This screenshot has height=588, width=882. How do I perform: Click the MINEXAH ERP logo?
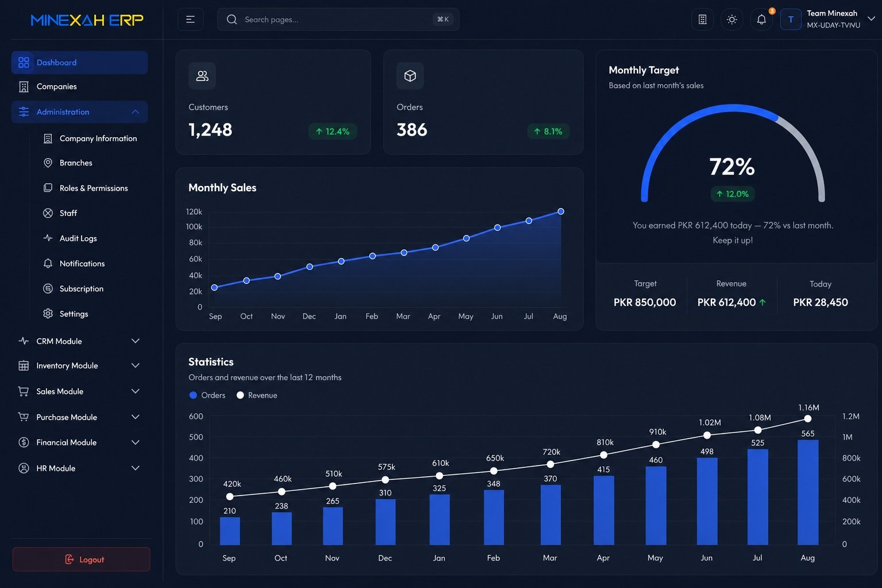pyautogui.click(x=87, y=20)
